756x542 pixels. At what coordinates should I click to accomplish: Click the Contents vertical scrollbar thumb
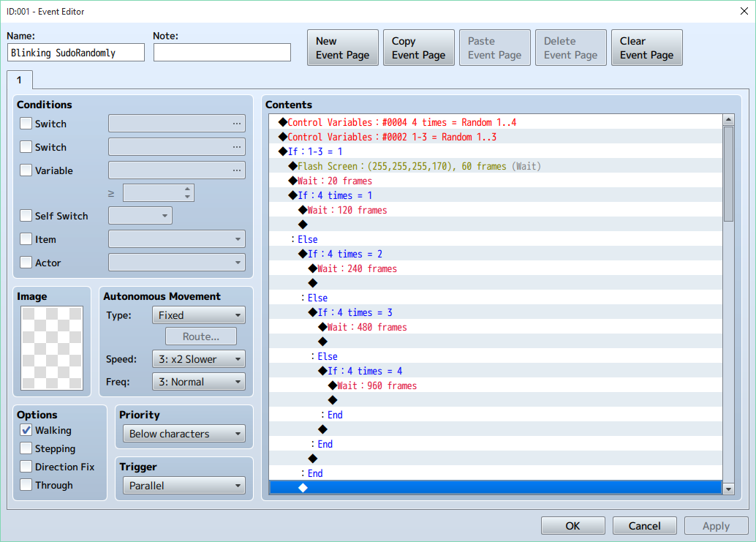point(728,173)
